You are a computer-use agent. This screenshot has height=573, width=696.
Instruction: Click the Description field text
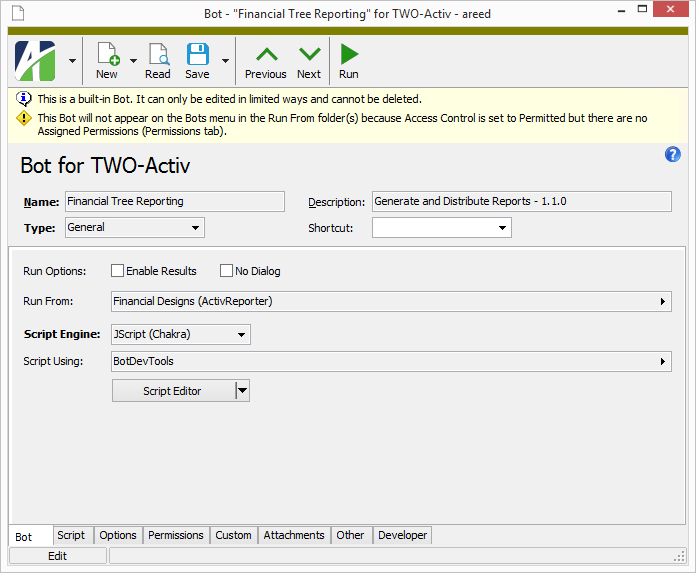(522, 202)
